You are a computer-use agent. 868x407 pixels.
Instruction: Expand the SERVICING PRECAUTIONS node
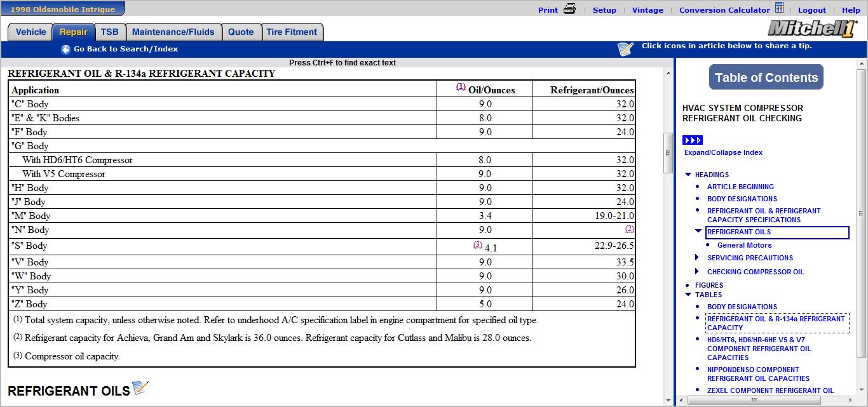[x=698, y=258]
